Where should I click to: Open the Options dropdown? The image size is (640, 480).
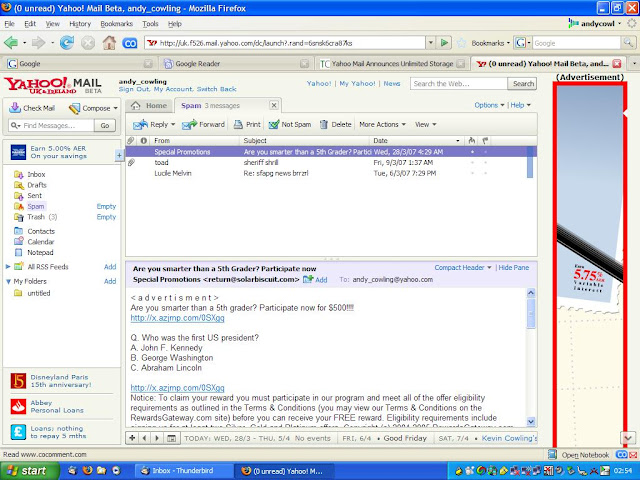(x=489, y=105)
